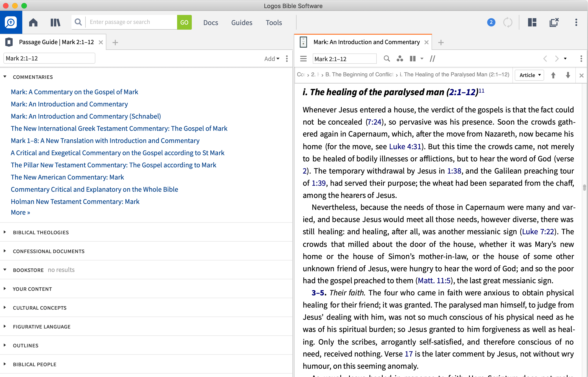Screen dimensions: 588x377
Task: Click the commentary reference box Mark 2:1–12
Action: pos(345,59)
